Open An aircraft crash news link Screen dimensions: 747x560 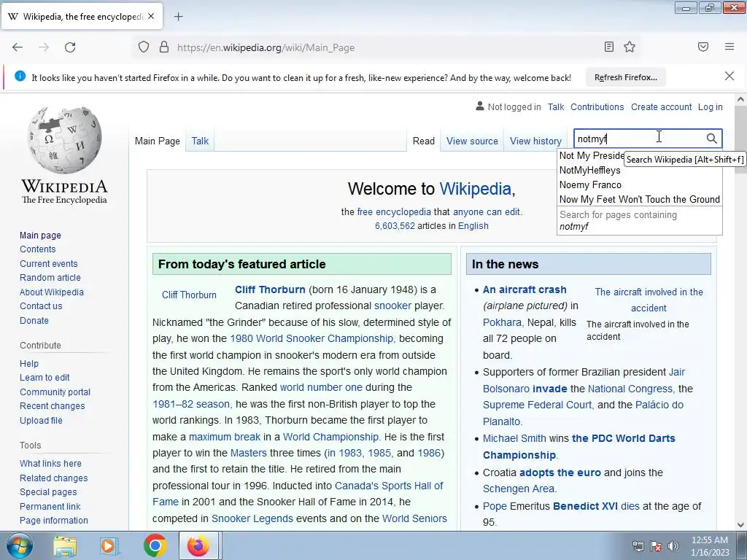point(525,289)
